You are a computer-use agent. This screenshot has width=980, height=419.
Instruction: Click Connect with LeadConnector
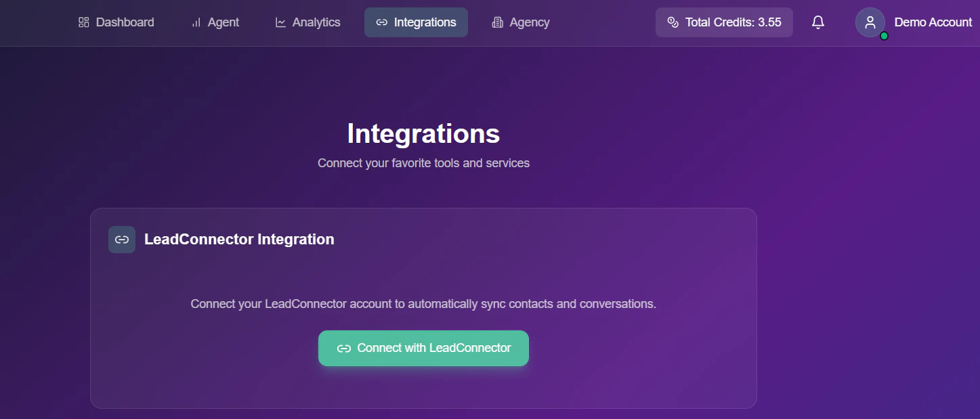[x=423, y=347]
